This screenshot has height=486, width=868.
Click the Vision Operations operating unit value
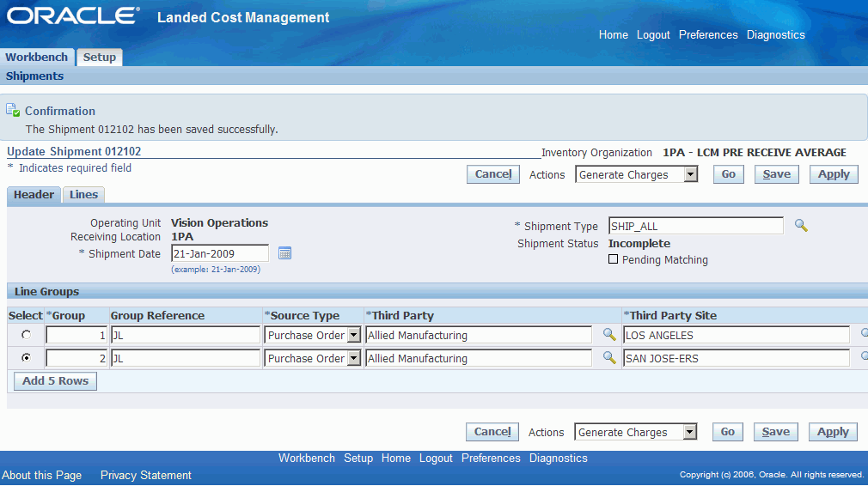[219, 222]
